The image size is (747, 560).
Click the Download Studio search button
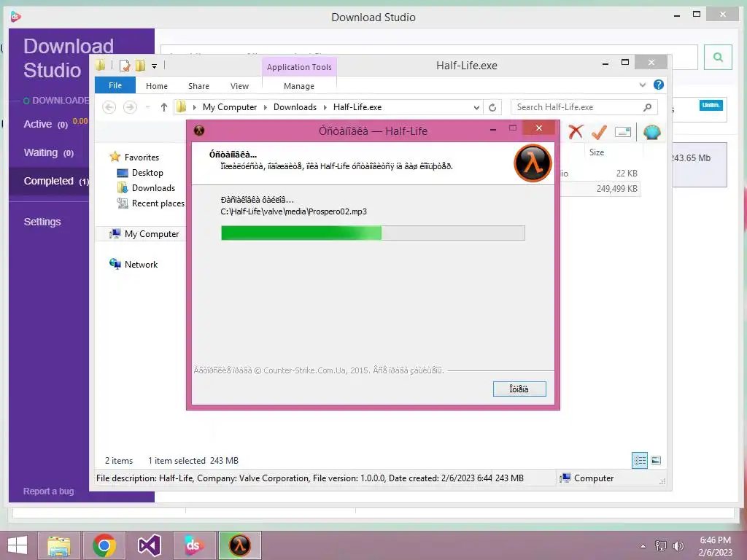pos(718,58)
